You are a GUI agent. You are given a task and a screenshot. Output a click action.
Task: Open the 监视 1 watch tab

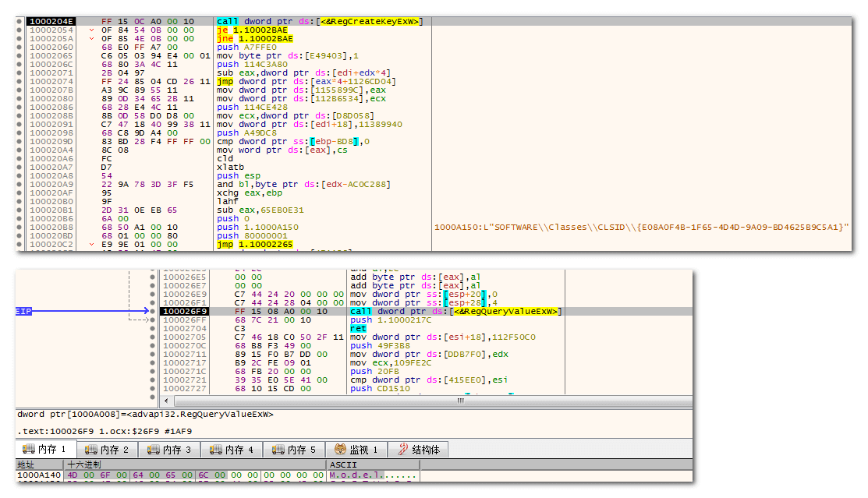pos(357,450)
